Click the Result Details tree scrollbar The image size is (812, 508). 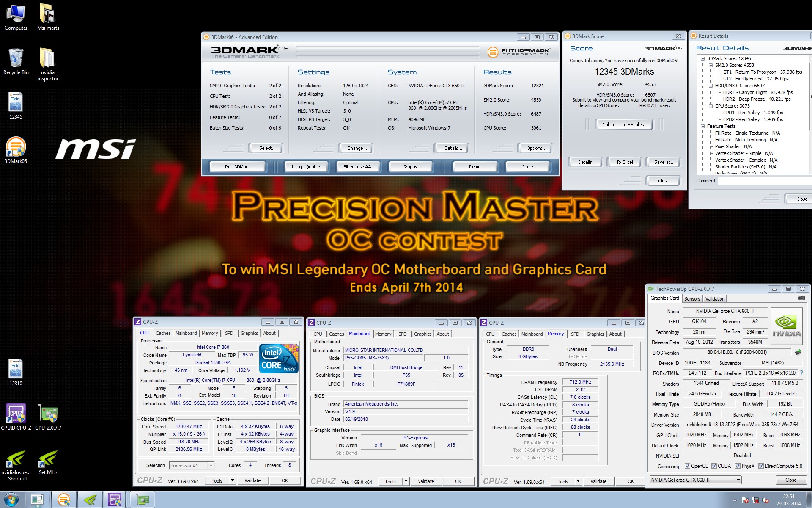click(x=810, y=114)
